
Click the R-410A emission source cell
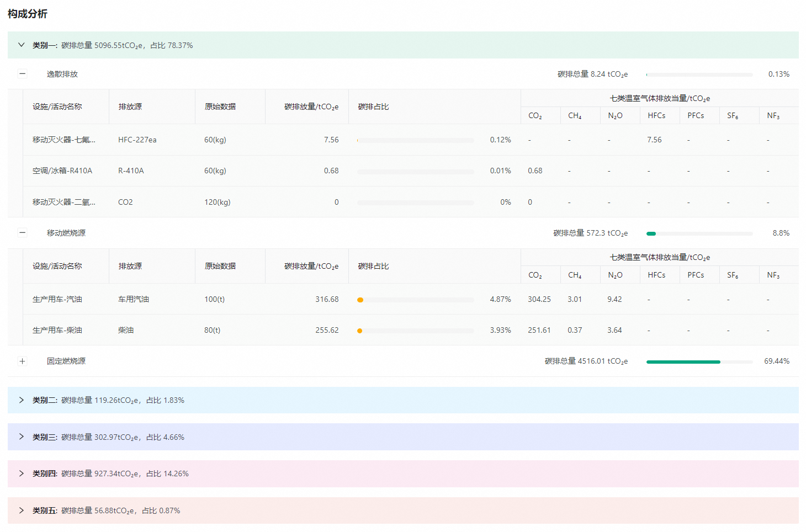[131, 171]
